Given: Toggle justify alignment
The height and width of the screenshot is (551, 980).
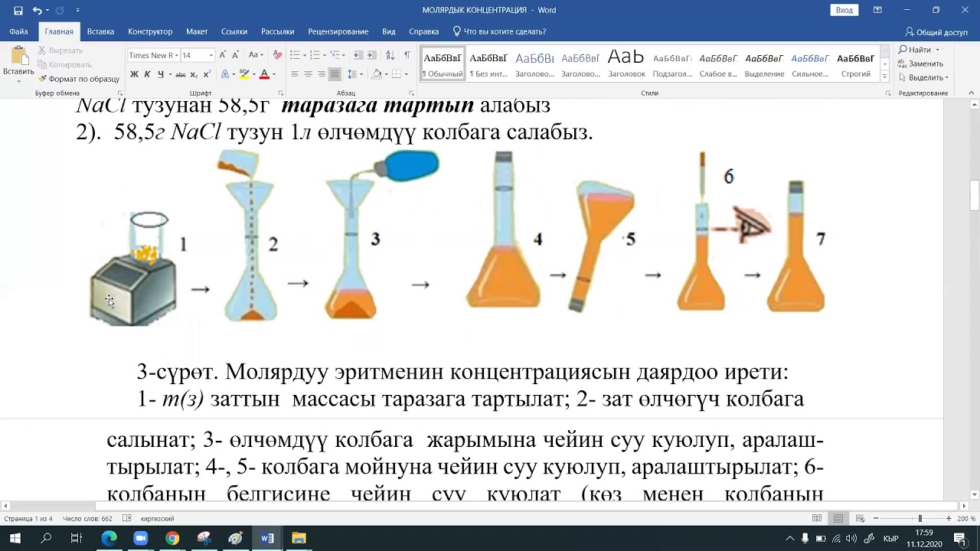Looking at the screenshot, I should (335, 74).
